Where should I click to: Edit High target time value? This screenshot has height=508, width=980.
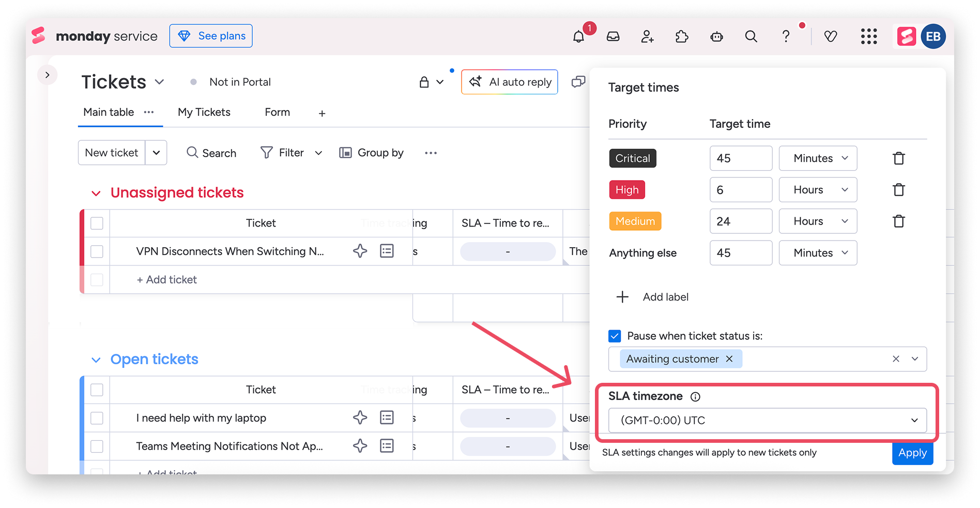[x=741, y=190]
